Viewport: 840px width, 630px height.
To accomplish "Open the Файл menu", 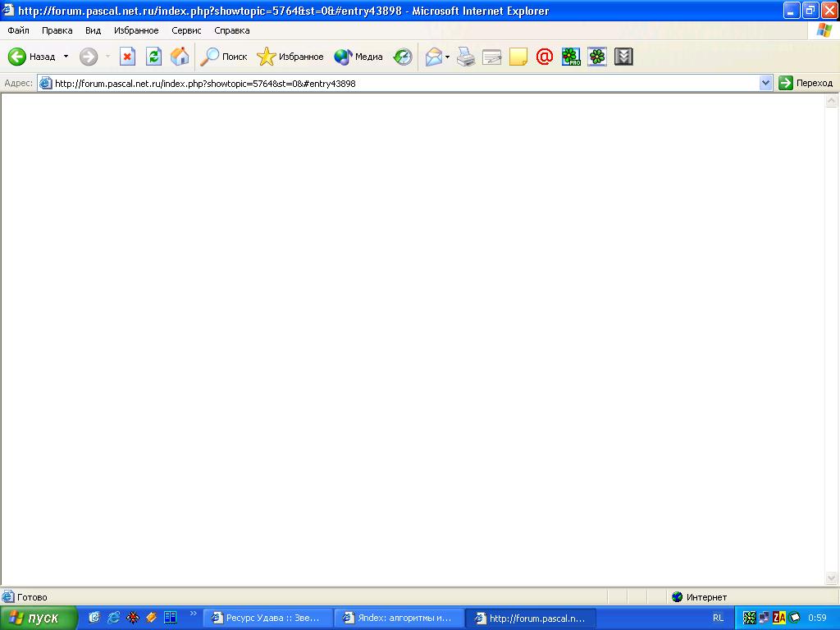I will 18,30.
